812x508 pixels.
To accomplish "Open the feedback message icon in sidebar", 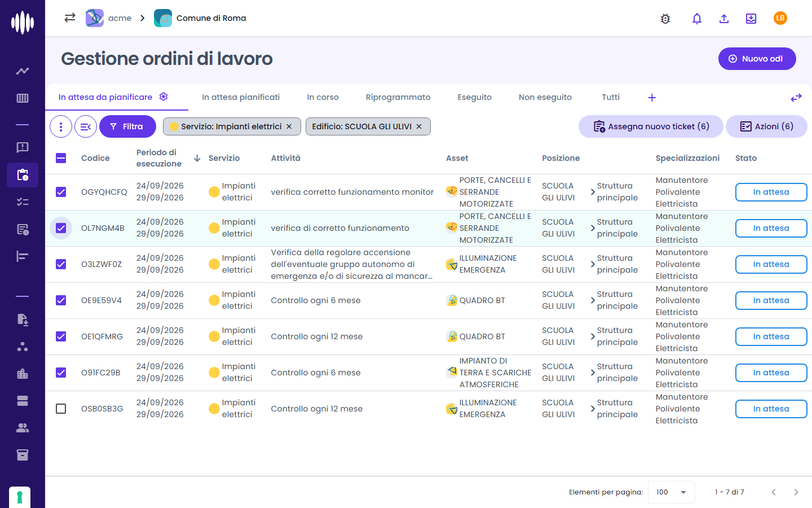I will tap(23, 147).
